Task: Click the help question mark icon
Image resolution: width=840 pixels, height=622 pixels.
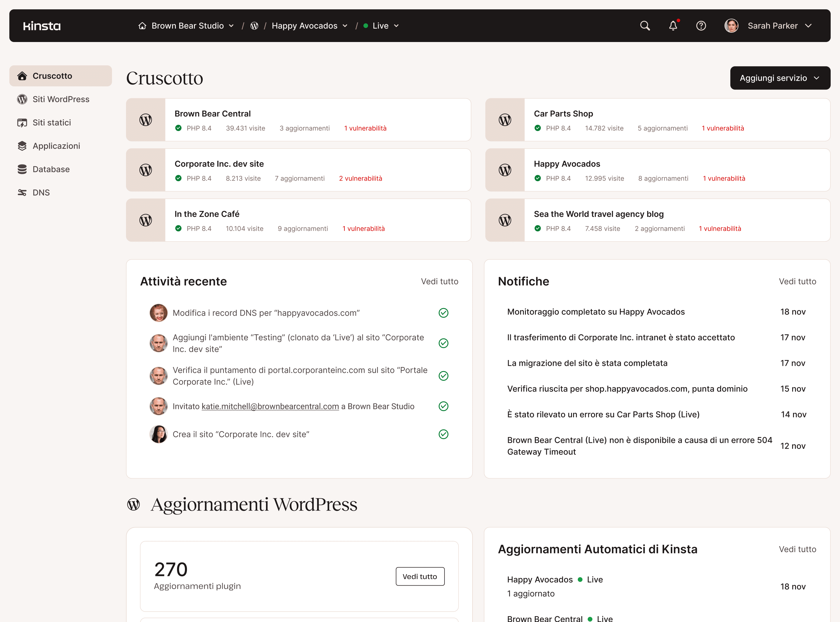Action: tap(701, 26)
